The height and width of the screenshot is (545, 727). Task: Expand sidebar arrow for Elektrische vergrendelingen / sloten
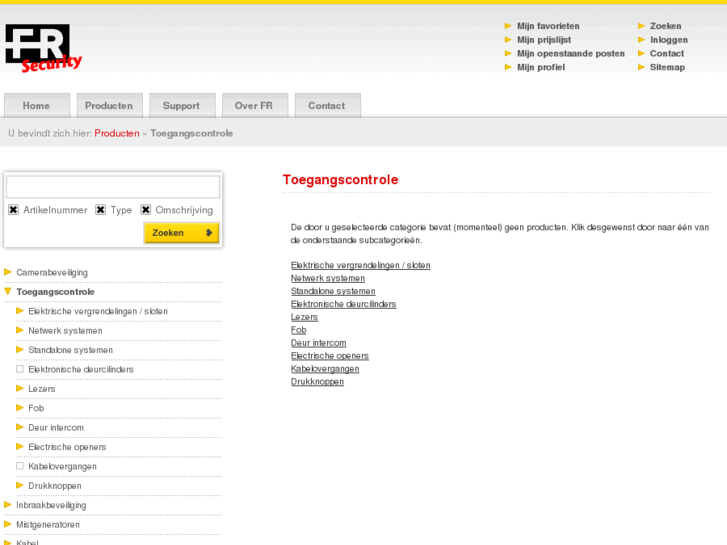click(19, 311)
